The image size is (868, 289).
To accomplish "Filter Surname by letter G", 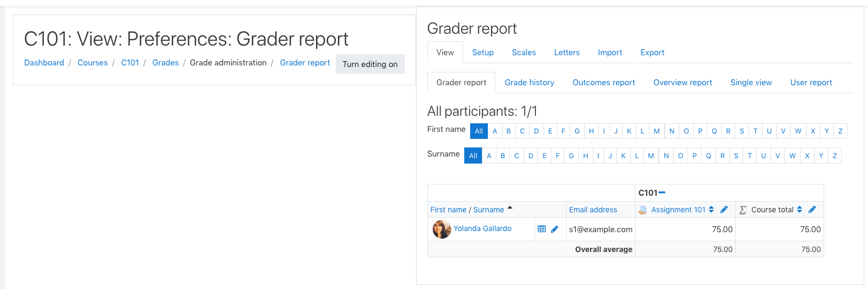I will pos(571,156).
